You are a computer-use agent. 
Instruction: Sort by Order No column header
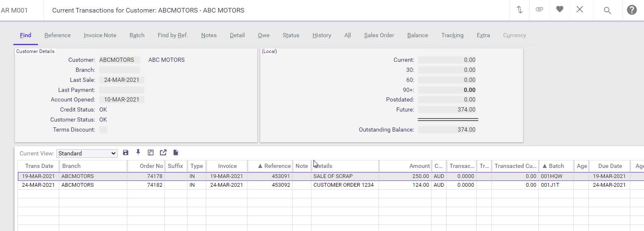146,166
